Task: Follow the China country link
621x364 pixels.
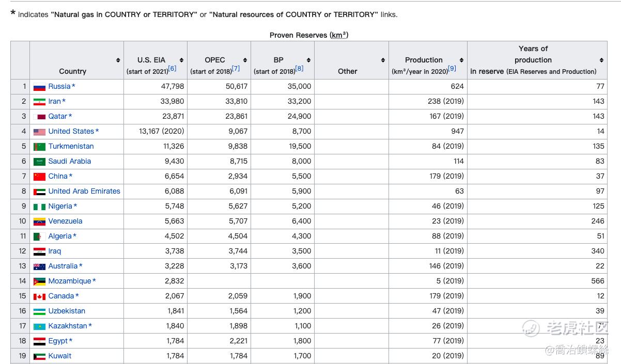Action: pyautogui.click(x=58, y=176)
